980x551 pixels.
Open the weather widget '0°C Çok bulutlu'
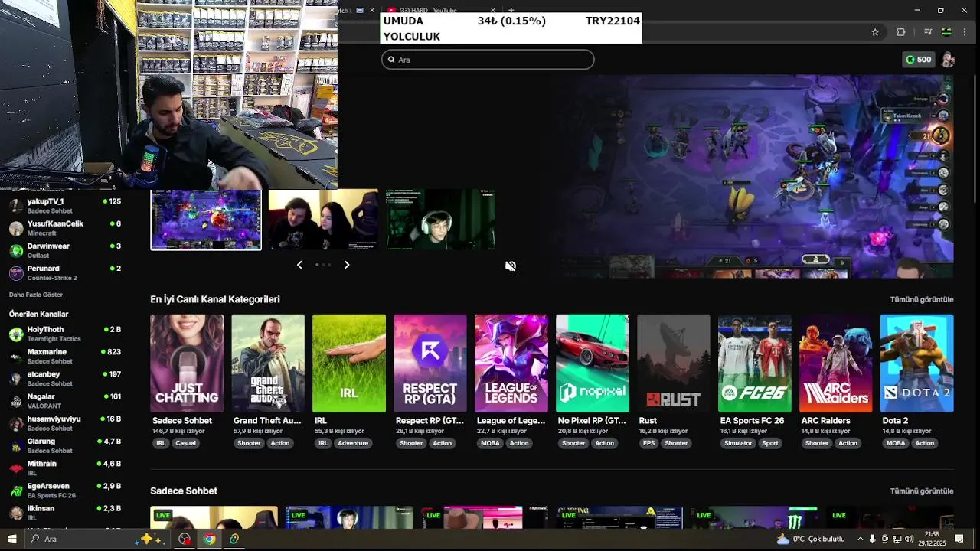[812, 539]
